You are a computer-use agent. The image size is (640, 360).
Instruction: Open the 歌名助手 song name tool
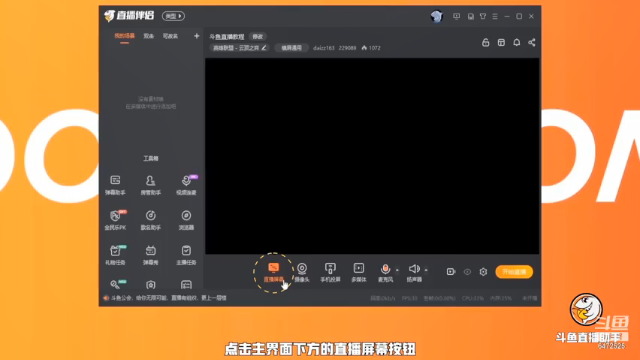tap(151, 220)
